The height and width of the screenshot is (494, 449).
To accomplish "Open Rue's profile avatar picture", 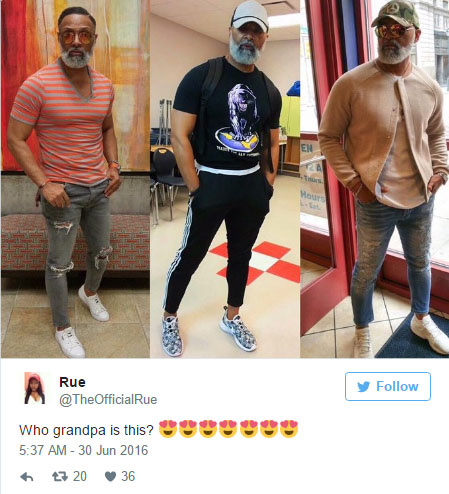I will pos(35,388).
